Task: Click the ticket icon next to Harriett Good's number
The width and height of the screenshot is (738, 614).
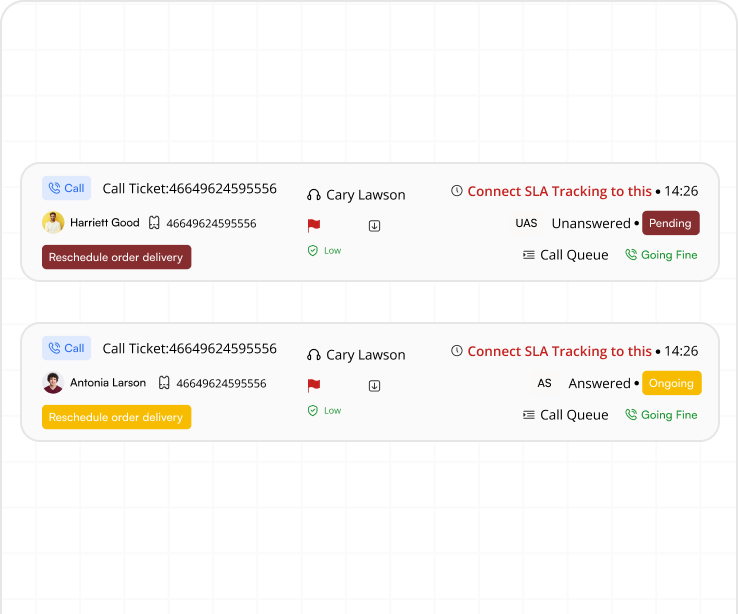Action: [154, 223]
